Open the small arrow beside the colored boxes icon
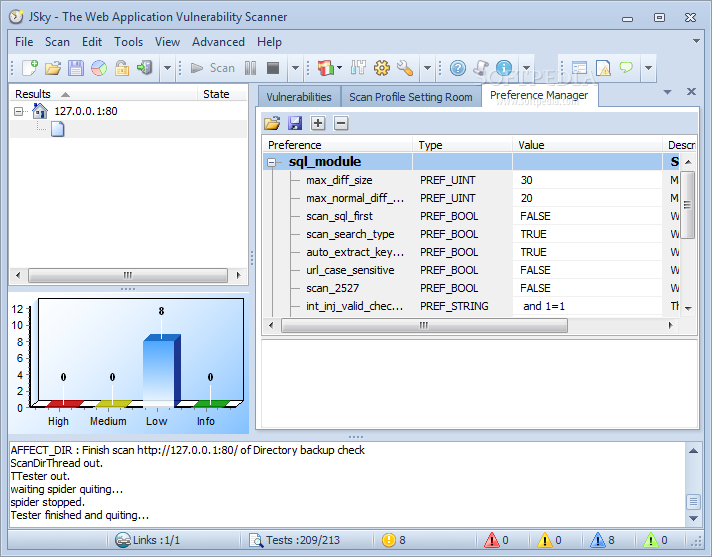 (x=340, y=68)
